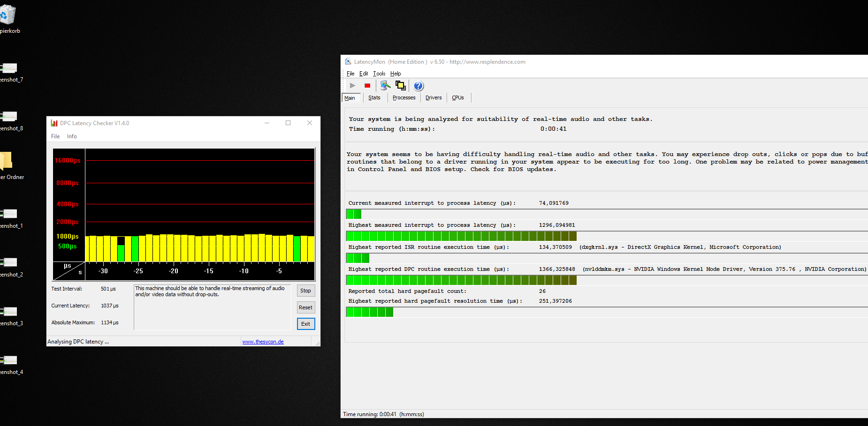Open DPC Latency Checker File menu
The image size is (868, 426).
[55, 136]
